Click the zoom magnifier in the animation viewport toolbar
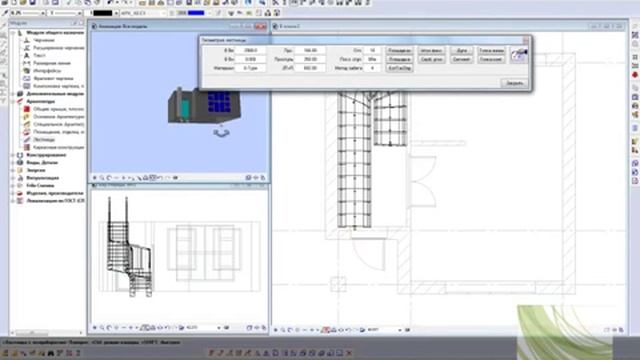 [102, 178]
